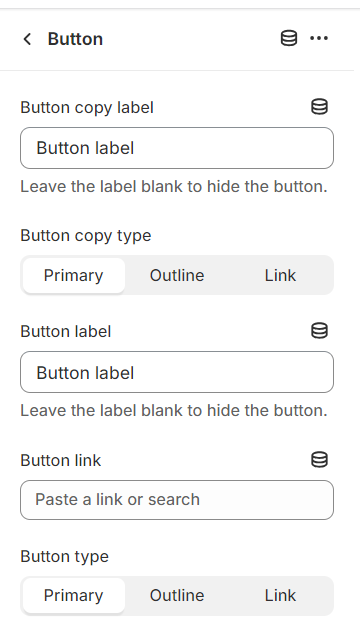The image size is (360, 640).
Task: Click the Paste a link or search field
Action: [x=177, y=500]
